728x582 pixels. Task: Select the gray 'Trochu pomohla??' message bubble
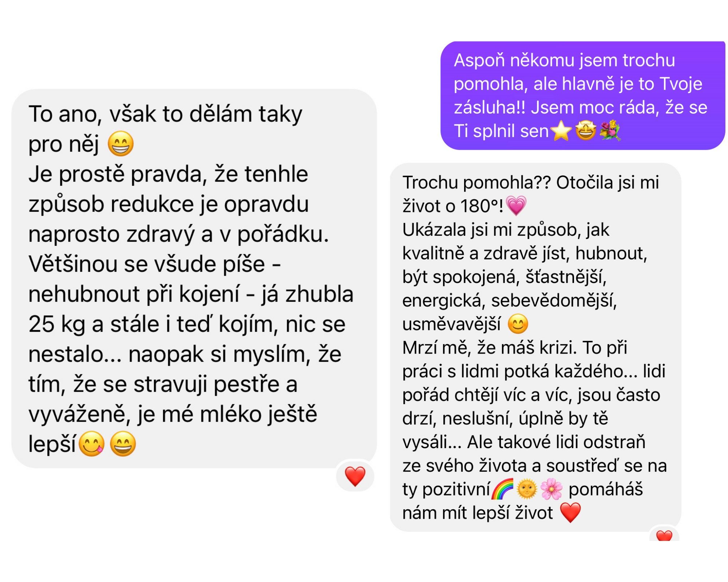pos(535,347)
